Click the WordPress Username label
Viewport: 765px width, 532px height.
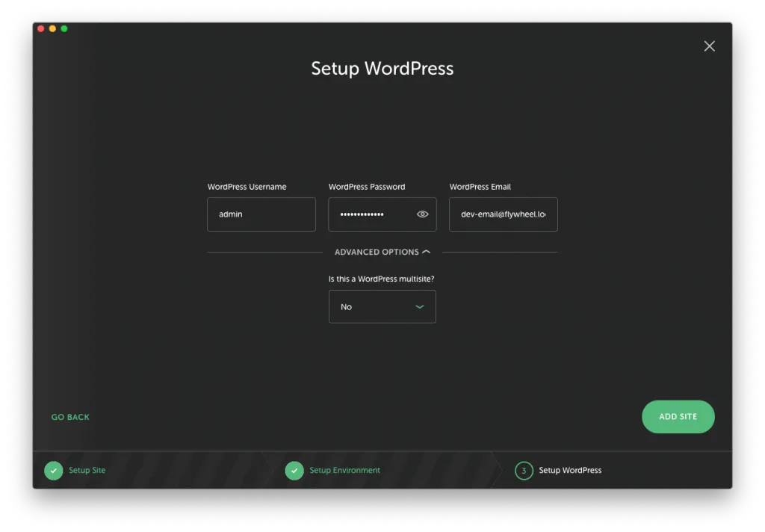coord(247,187)
